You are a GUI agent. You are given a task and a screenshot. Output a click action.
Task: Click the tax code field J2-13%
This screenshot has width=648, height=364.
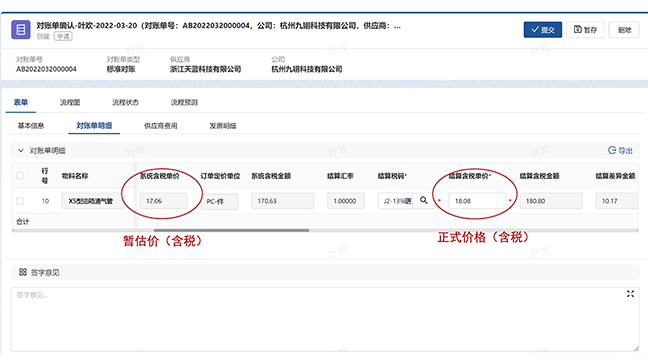(395, 201)
